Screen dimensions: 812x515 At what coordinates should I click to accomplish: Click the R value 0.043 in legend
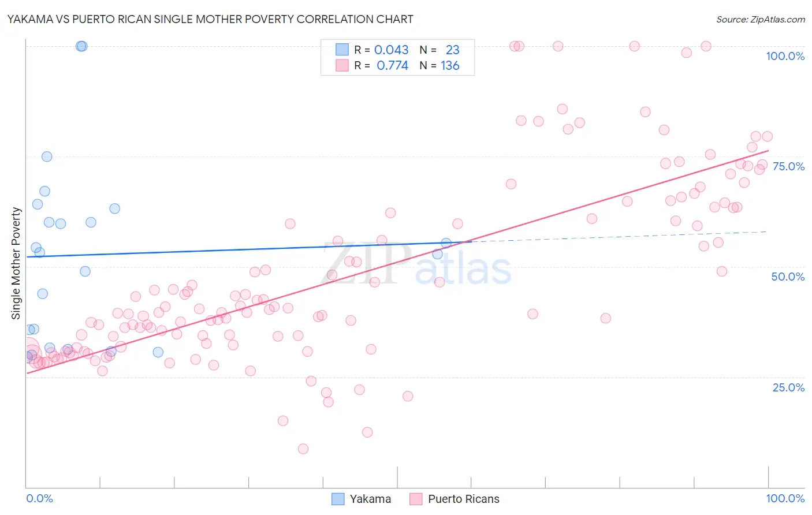click(391, 50)
